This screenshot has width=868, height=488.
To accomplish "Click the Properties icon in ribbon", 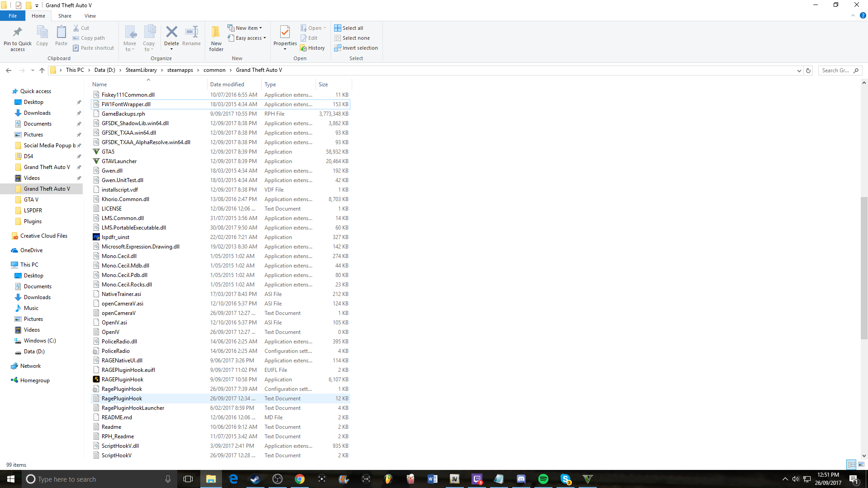I will tap(285, 33).
